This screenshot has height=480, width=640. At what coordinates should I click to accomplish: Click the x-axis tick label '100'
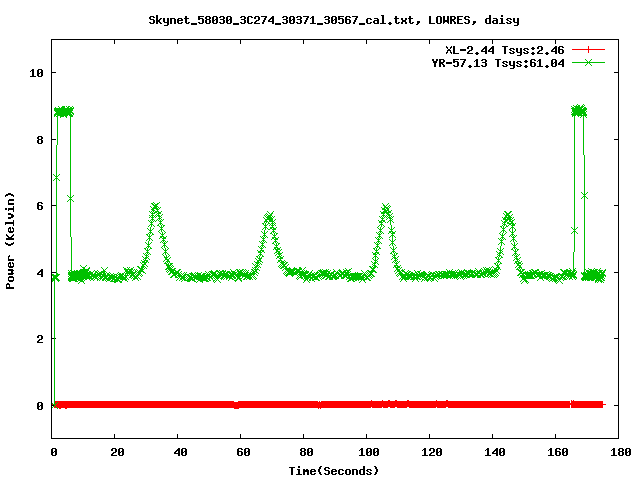(369, 452)
